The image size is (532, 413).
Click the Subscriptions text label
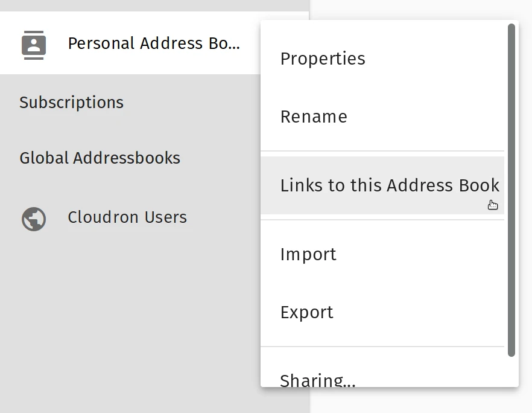71,102
